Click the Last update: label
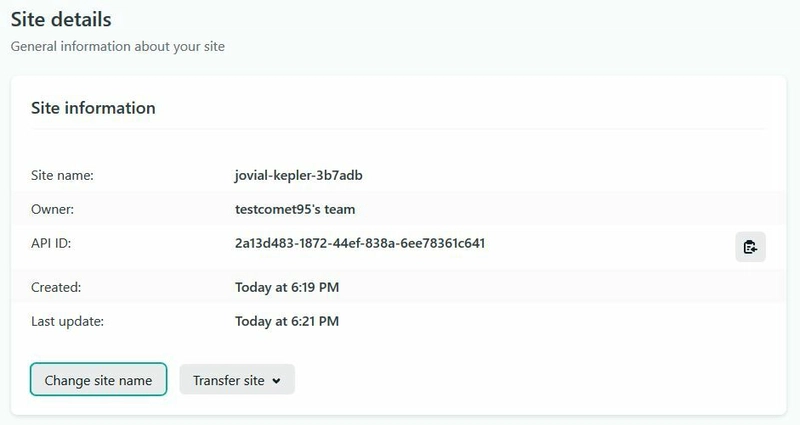 pyautogui.click(x=67, y=322)
